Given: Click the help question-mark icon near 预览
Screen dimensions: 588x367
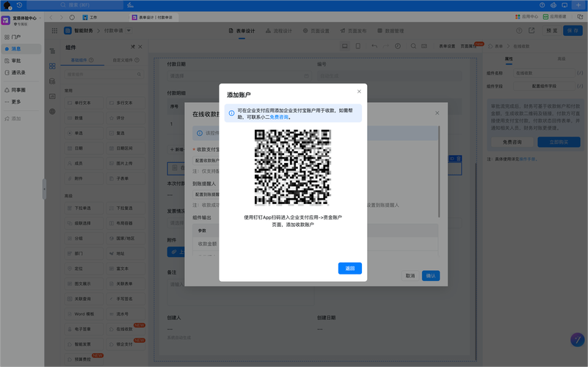Looking at the screenshot, I should coord(519,31).
